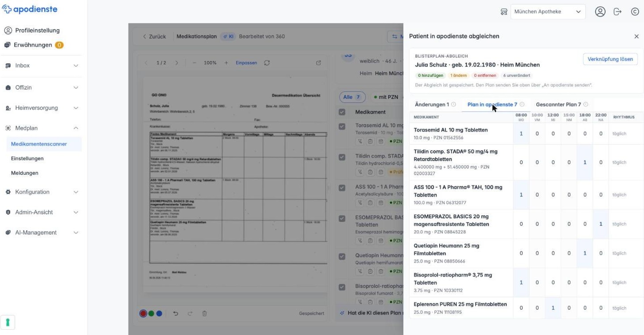The height and width of the screenshot is (335, 644).
Task: Pick the blue annotation color swatch
Action: point(159,313)
